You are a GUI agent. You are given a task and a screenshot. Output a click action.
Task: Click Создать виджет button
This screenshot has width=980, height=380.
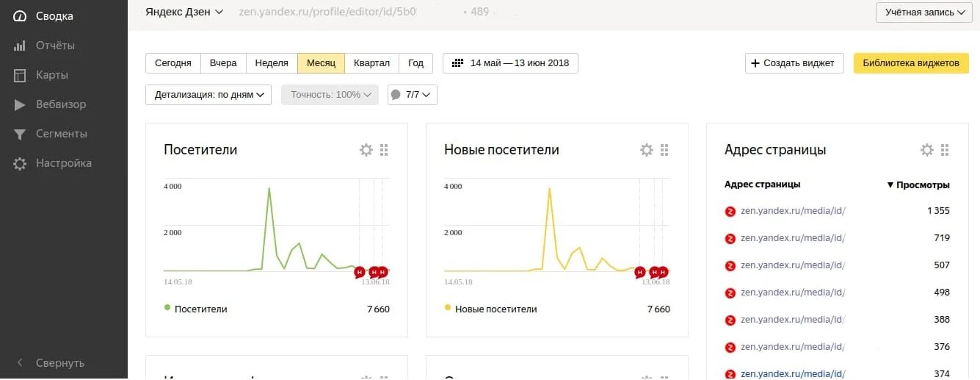[794, 63]
